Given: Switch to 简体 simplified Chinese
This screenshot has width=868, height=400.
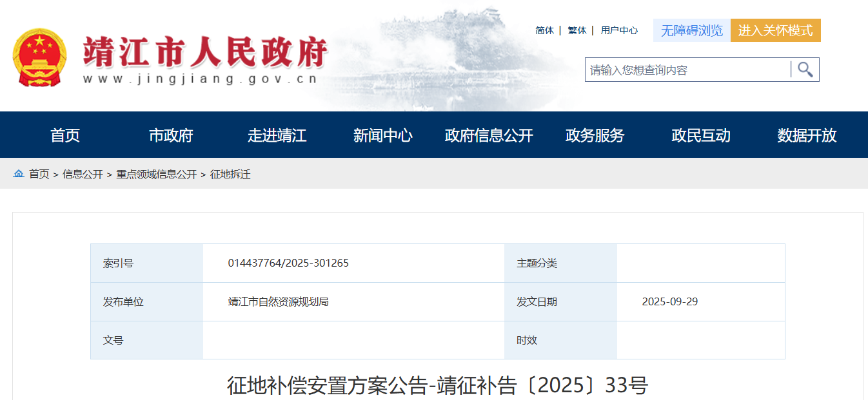Looking at the screenshot, I should 544,30.
